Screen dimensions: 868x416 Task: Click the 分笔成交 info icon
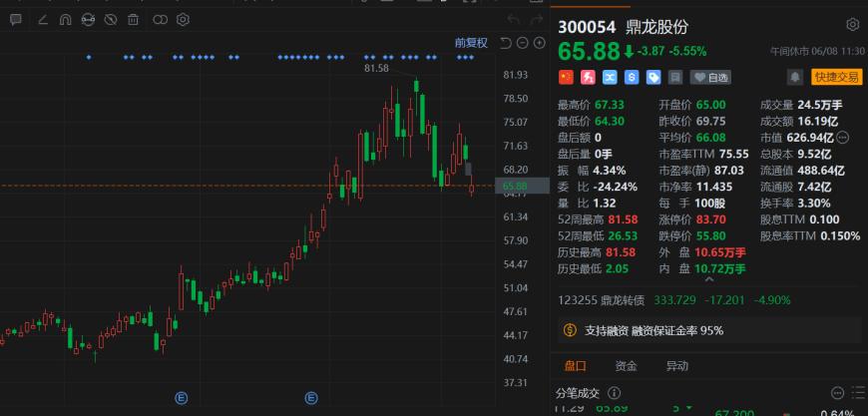click(x=614, y=393)
